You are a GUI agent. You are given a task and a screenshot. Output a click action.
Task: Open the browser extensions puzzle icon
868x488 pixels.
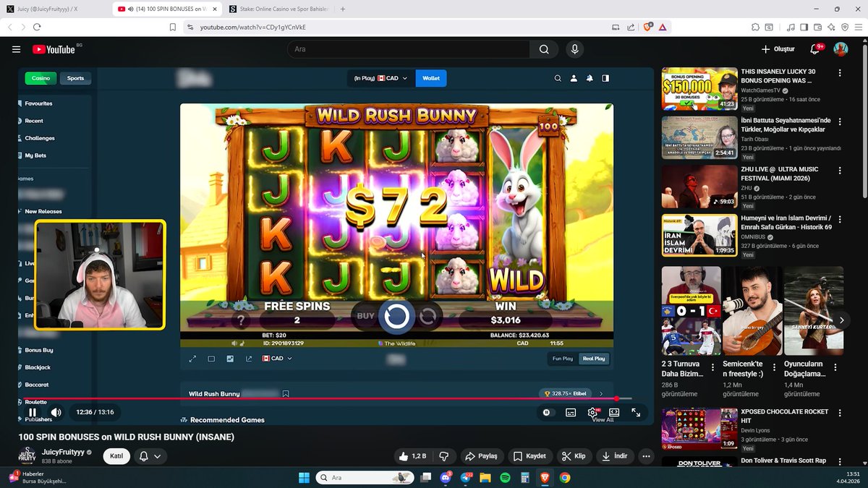point(756,27)
